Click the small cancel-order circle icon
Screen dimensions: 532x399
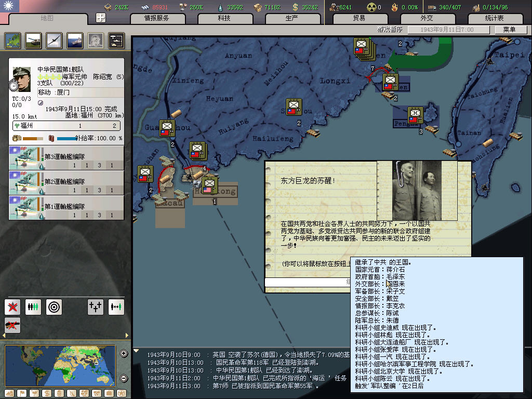coord(41,103)
